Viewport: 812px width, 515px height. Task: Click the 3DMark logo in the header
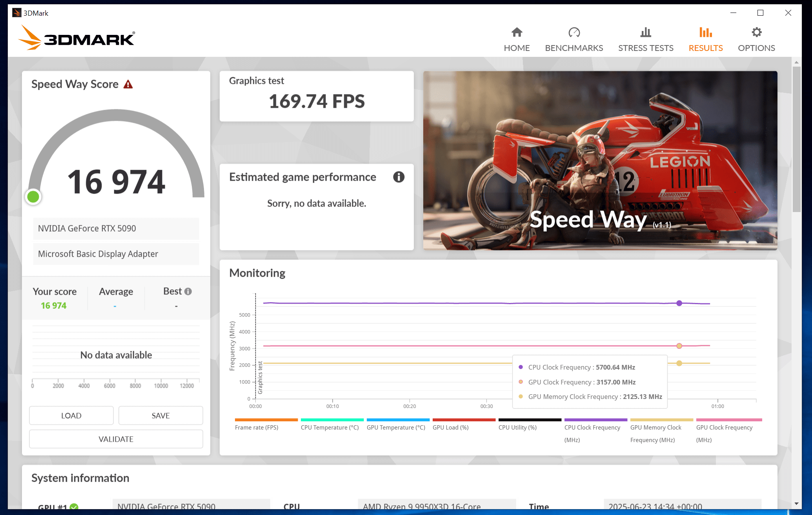pos(76,38)
